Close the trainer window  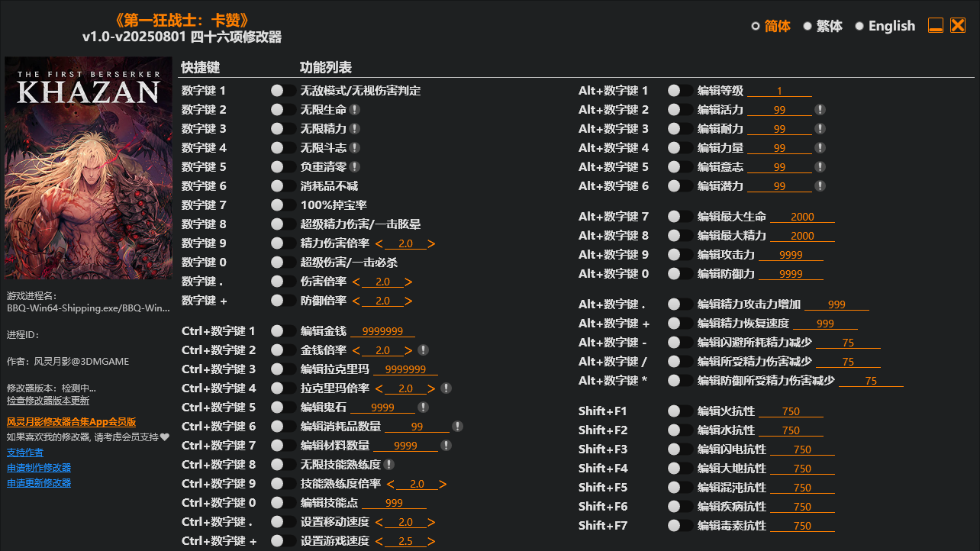(x=958, y=25)
